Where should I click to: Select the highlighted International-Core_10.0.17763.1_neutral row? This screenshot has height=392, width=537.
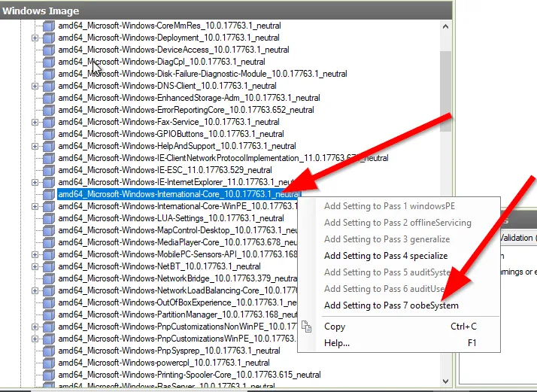click(178, 194)
